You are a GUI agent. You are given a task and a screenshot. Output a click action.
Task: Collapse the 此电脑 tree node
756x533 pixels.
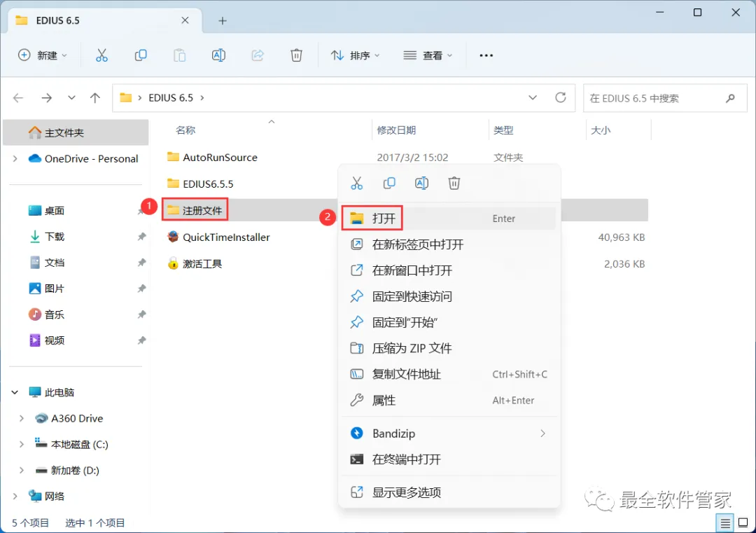pos(15,393)
